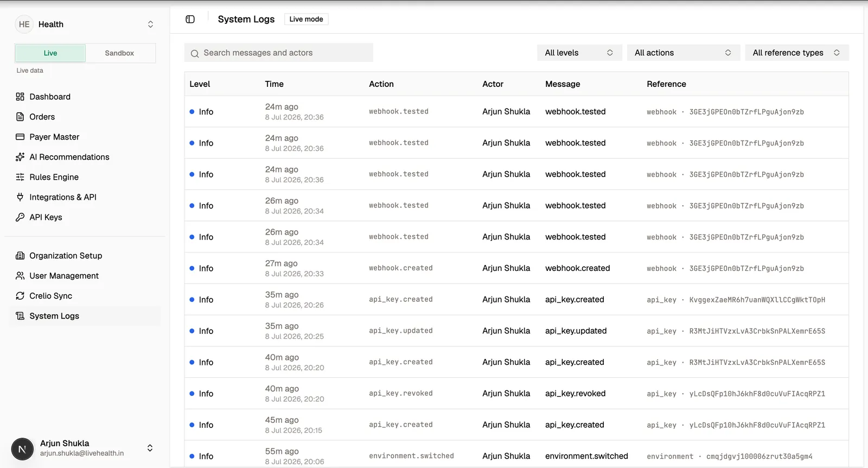The width and height of the screenshot is (868, 468).
Task: Click the search magnifier icon
Action: coord(195,53)
